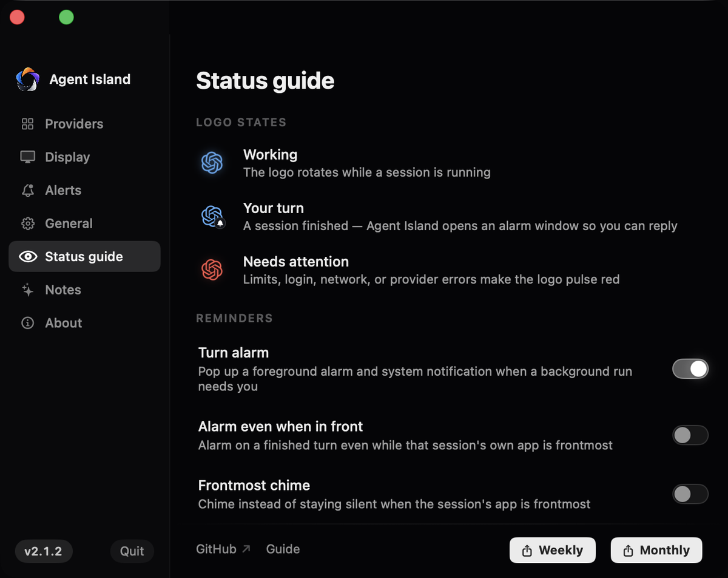The image size is (728, 578).
Task: Click the red Needs attention logo
Action: pyautogui.click(x=212, y=270)
